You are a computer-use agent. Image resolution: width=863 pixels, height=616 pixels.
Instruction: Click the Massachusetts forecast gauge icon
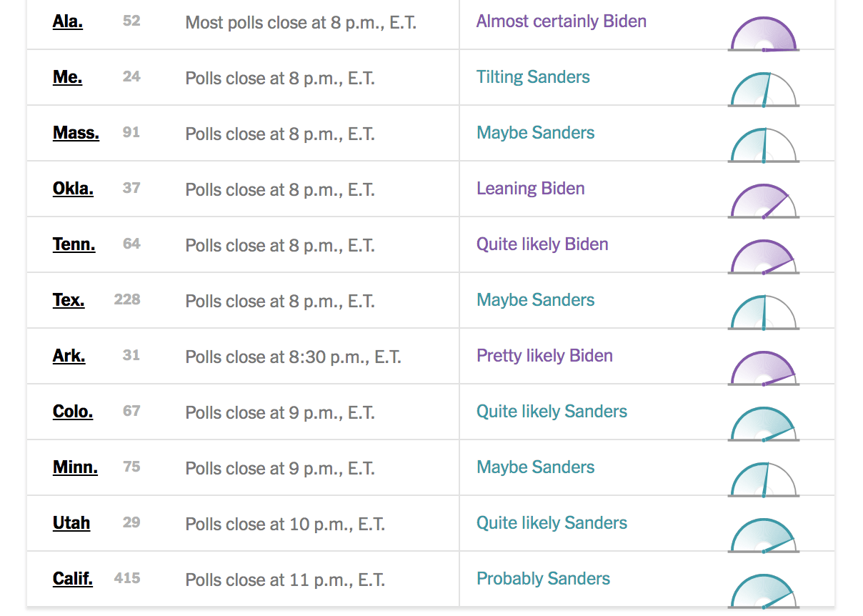[x=763, y=146]
